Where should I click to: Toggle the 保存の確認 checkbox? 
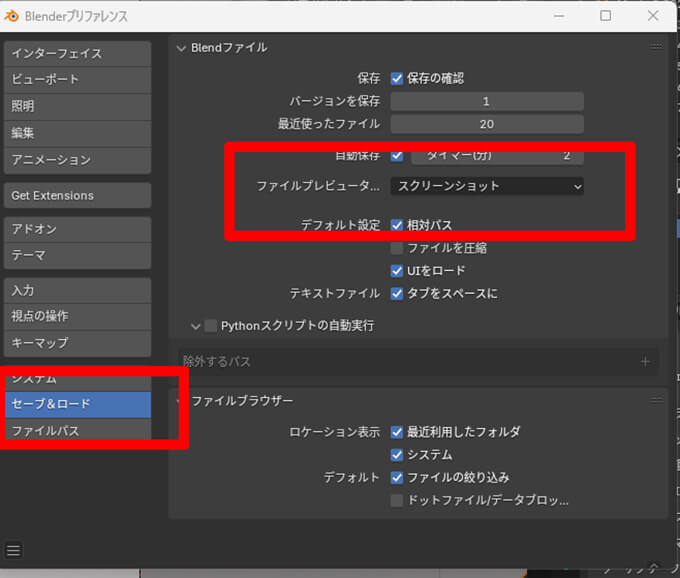point(397,78)
